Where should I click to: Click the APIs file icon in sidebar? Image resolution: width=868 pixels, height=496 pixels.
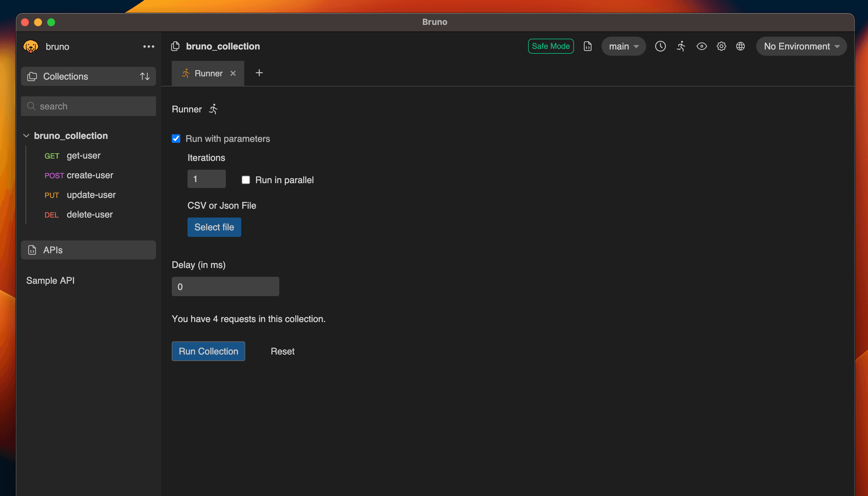(x=32, y=250)
